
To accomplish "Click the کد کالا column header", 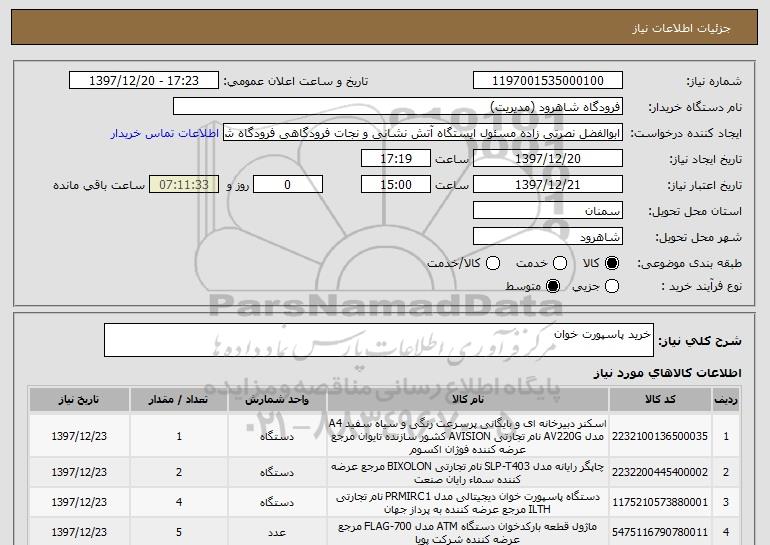I will point(682,400).
